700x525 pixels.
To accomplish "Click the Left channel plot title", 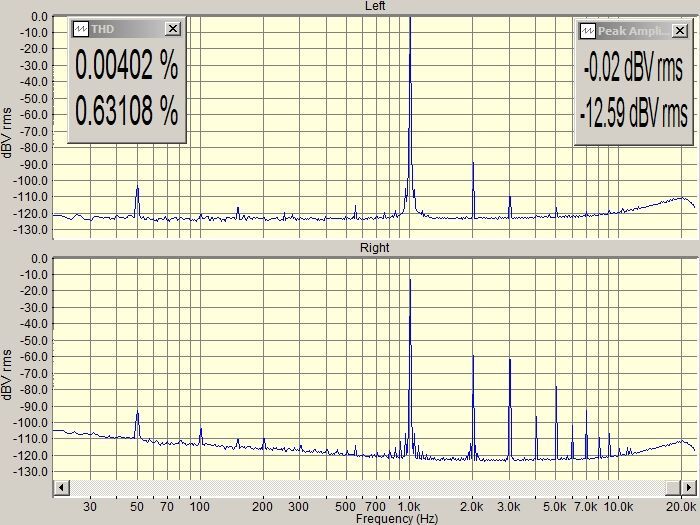I will click(375, 6).
